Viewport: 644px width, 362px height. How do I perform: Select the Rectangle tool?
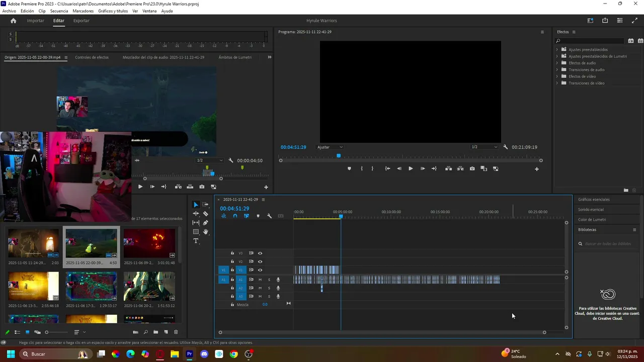click(x=196, y=232)
